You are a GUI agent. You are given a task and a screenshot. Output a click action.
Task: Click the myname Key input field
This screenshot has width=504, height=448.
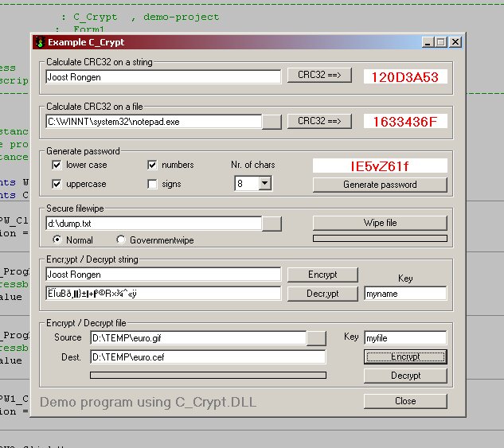tap(404, 294)
